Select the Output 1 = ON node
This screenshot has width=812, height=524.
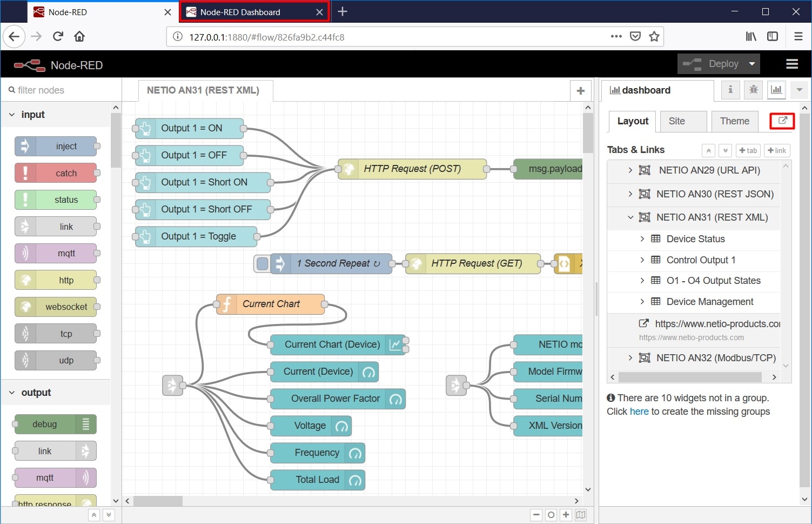coord(189,128)
